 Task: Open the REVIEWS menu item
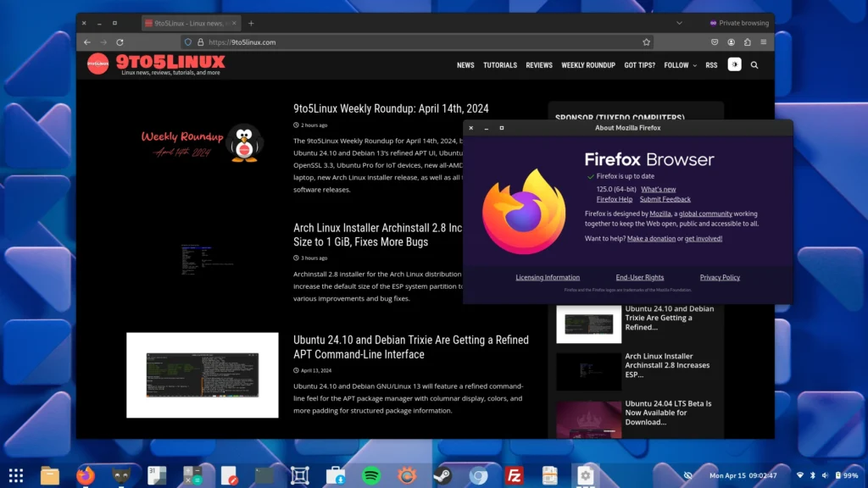539,65
